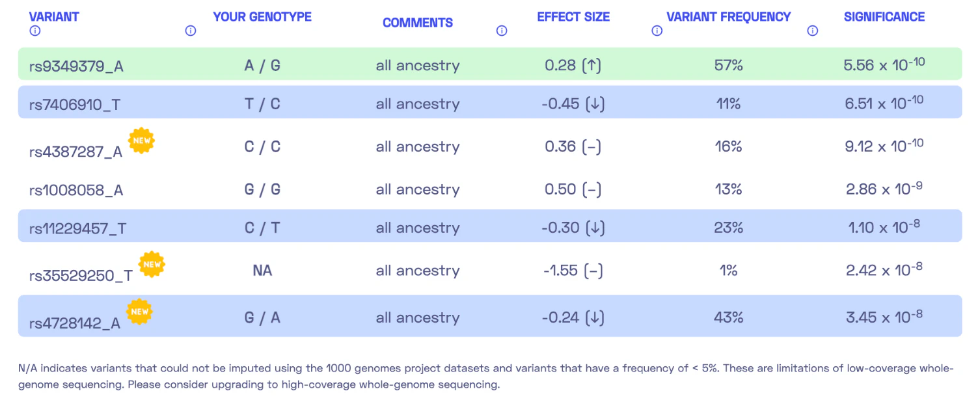Select the rs11229457_T variant name
This screenshot has width=980, height=402.
click(x=77, y=228)
